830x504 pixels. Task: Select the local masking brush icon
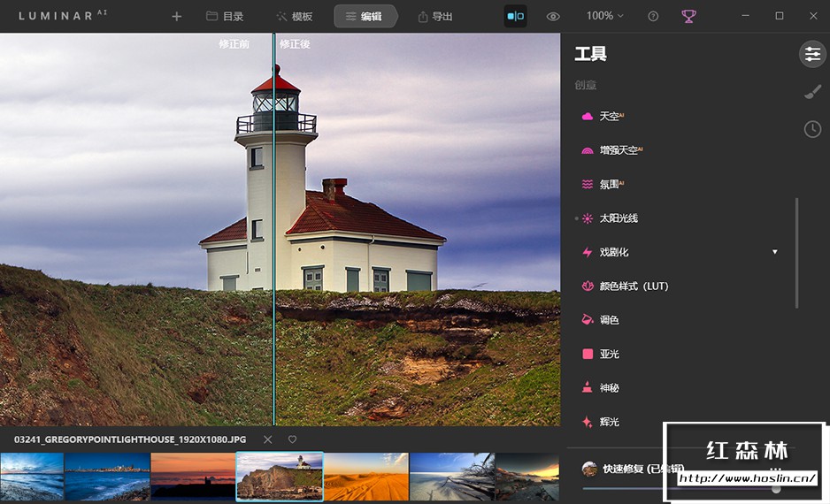[x=812, y=92]
